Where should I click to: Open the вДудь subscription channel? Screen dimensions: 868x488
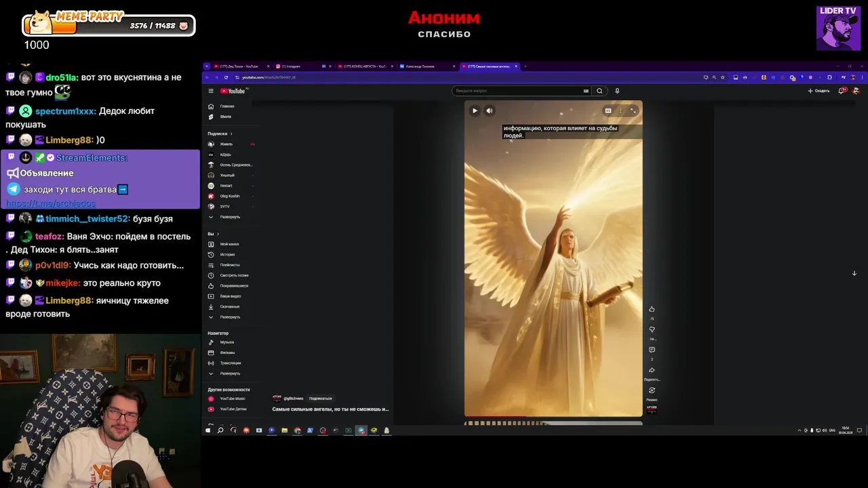225,155
